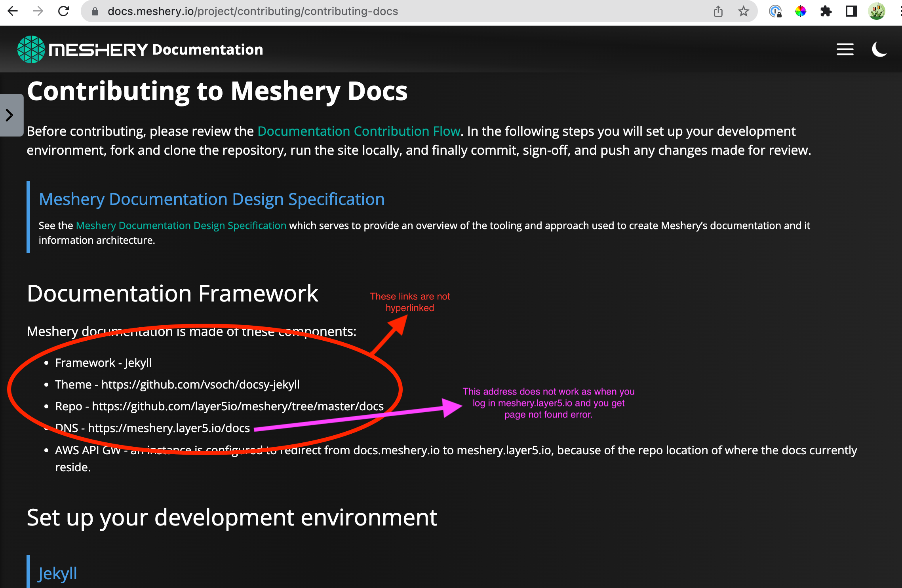Click the forward navigation arrow

click(x=38, y=11)
